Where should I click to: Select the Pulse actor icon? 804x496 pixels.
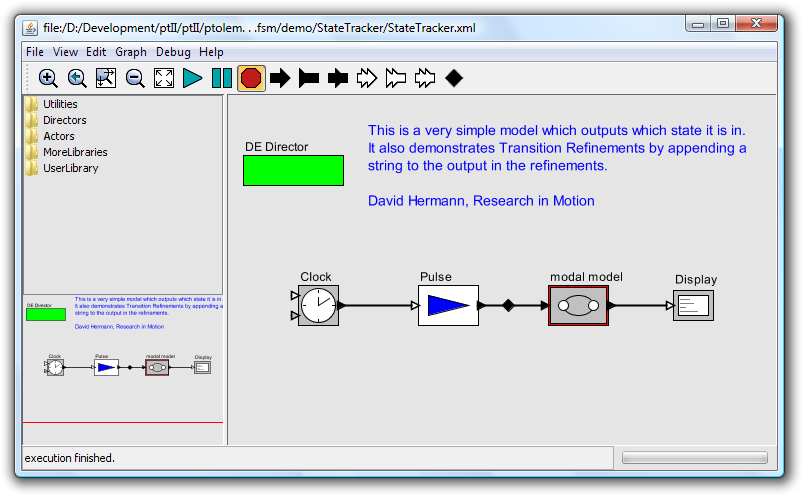click(x=448, y=305)
